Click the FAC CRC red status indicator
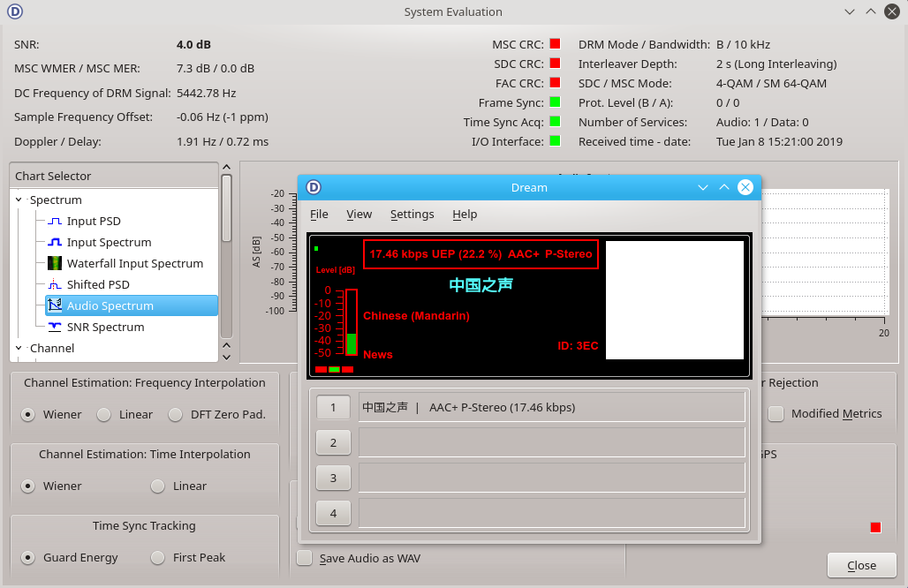Viewport: 908px width, 588px height. [555, 83]
